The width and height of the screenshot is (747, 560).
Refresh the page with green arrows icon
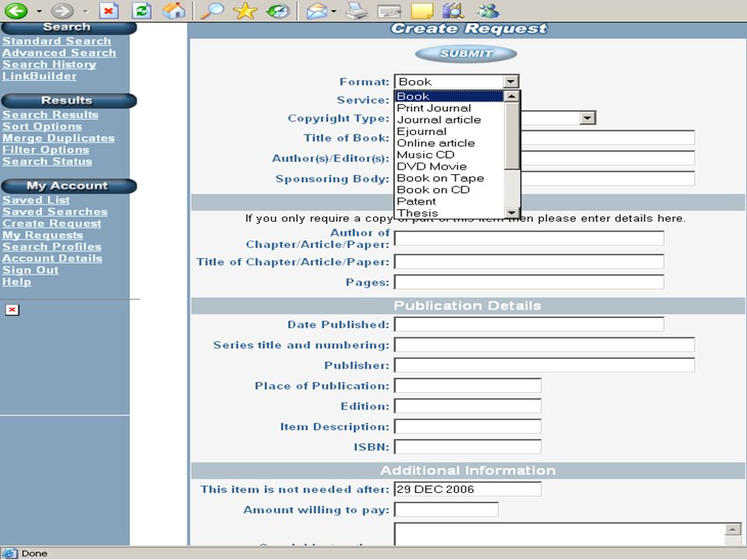[142, 10]
